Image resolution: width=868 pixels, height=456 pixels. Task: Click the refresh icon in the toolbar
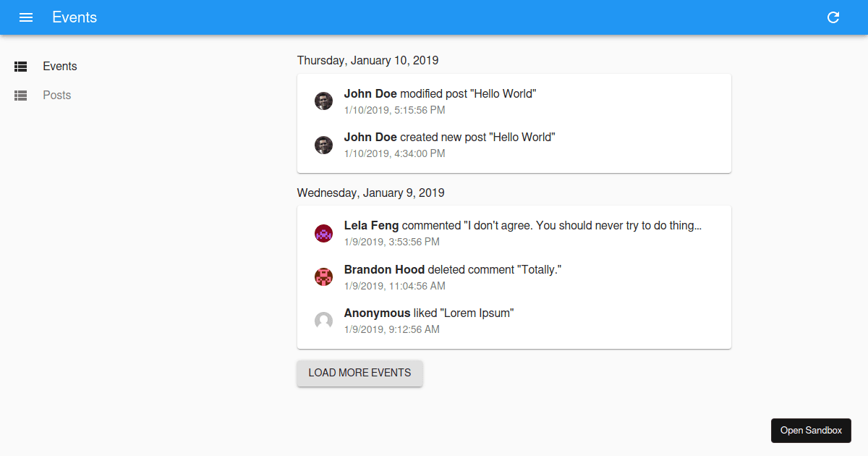tap(833, 17)
